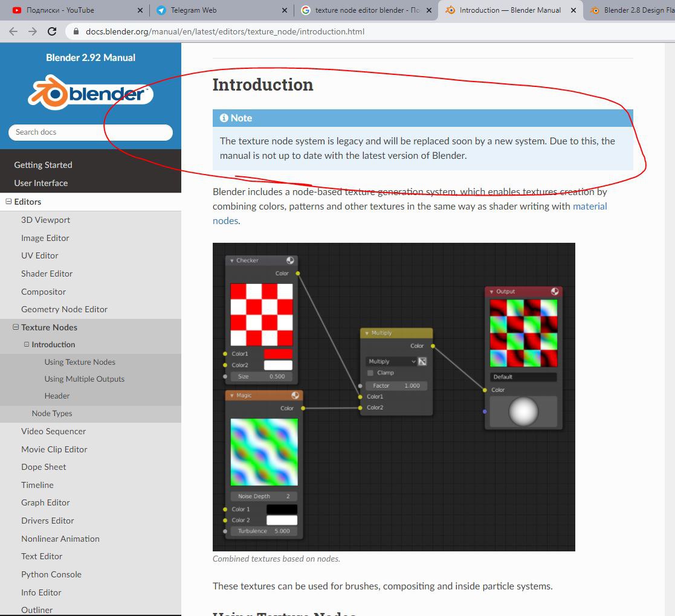Click the Introduction page heading
This screenshot has width=675, height=616.
coord(263,85)
